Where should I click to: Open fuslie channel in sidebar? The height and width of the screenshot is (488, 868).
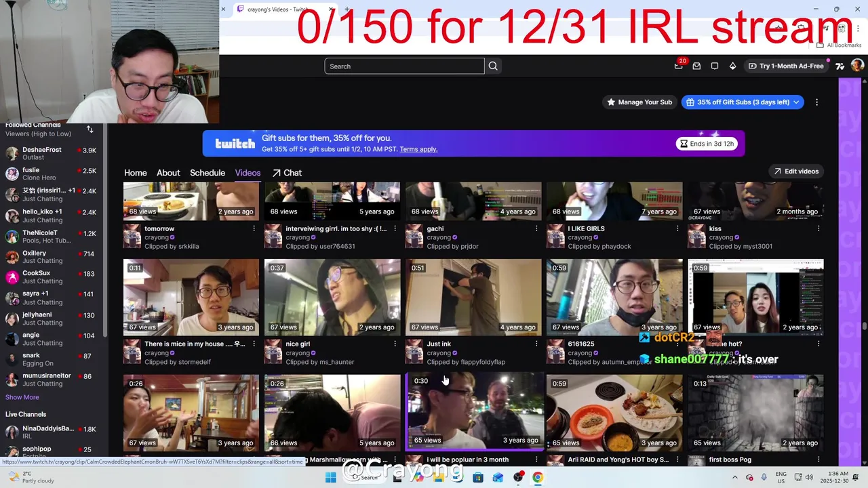(52, 174)
